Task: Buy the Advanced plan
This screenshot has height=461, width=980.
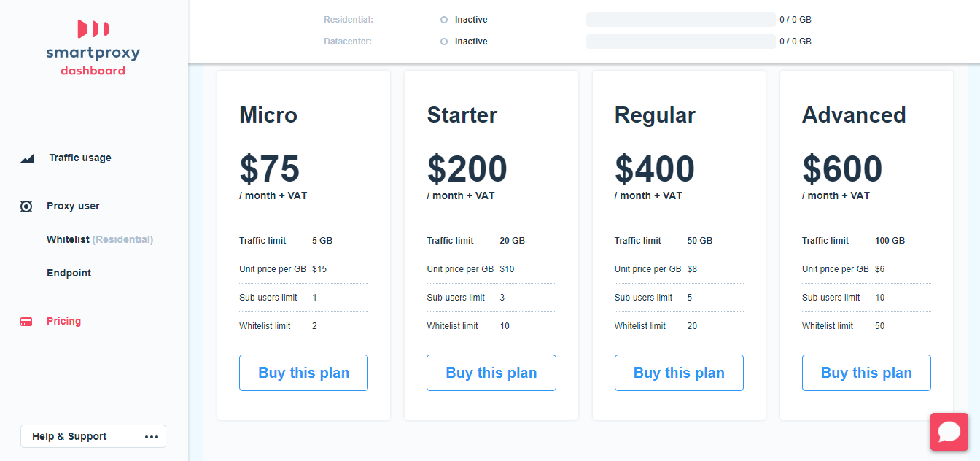Action: 866,372
